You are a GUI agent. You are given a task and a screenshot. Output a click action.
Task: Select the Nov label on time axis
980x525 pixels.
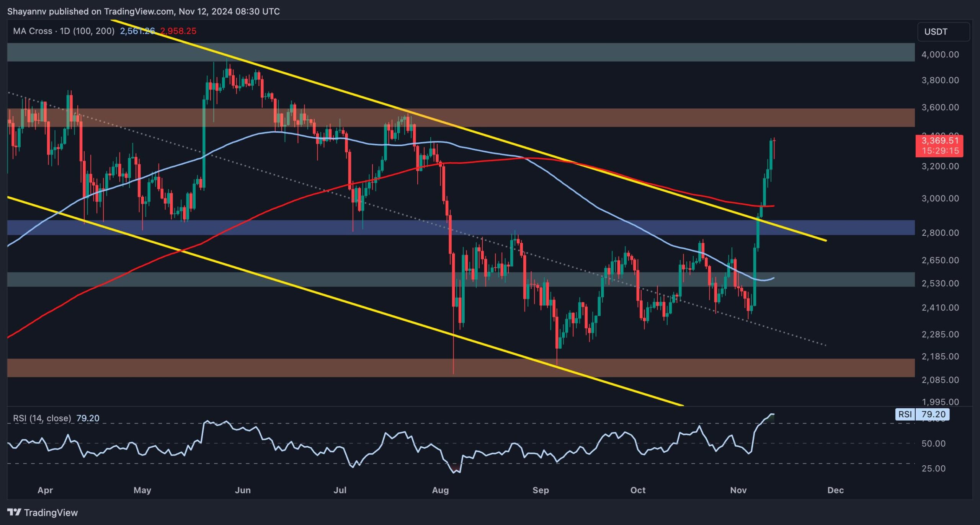[x=738, y=490]
